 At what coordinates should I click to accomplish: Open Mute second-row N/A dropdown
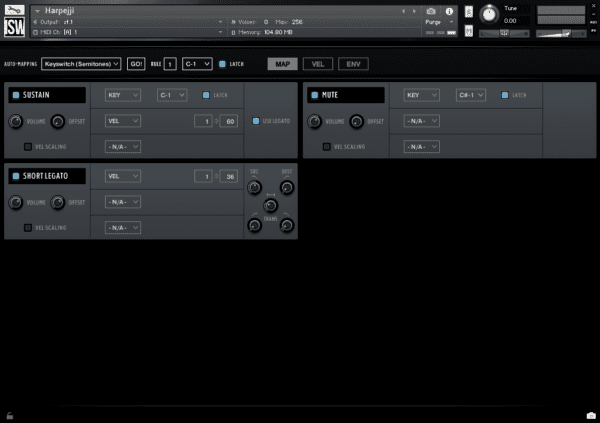(421, 121)
